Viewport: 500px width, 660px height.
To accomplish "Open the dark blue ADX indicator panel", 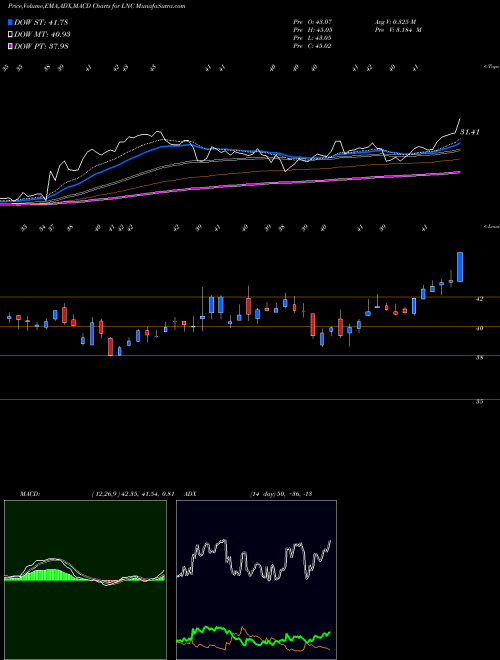I will tap(256, 580).
